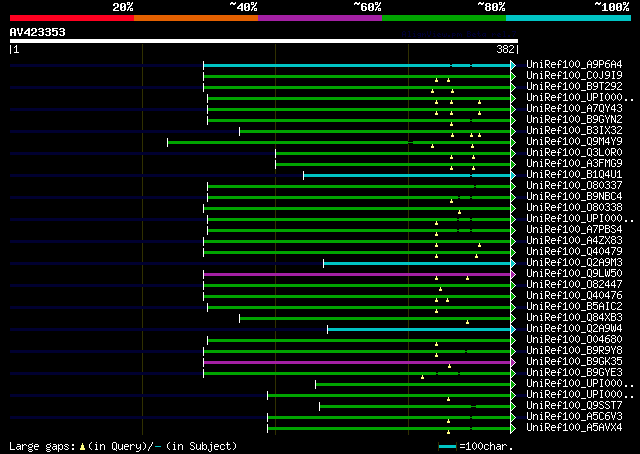640x454 pixels.
Task: Select the UniRef100_Q2A9M3 label
Action: click(x=574, y=263)
